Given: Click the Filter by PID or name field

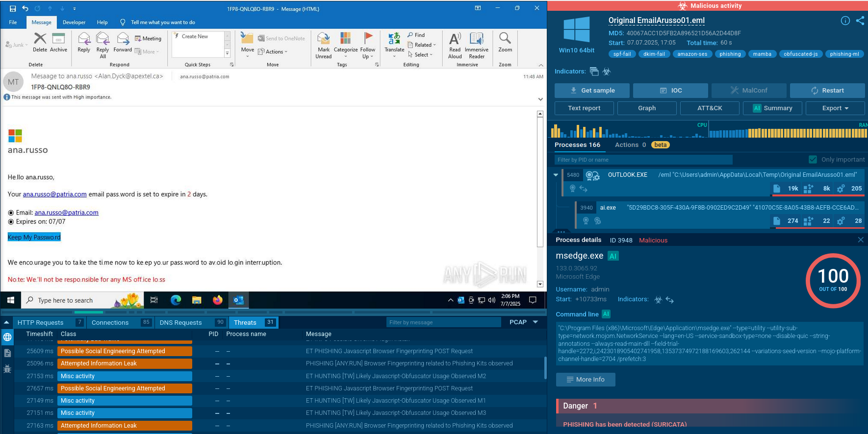Looking at the screenshot, I should click(643, 160).
